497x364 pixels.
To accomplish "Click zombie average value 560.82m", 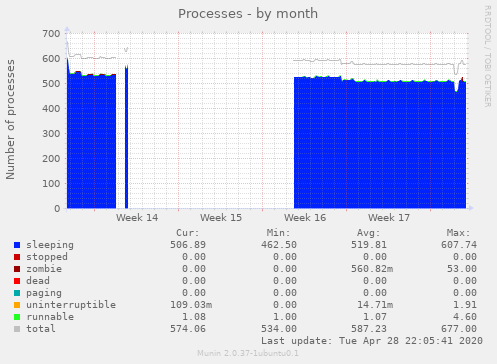I will point(372,269).
